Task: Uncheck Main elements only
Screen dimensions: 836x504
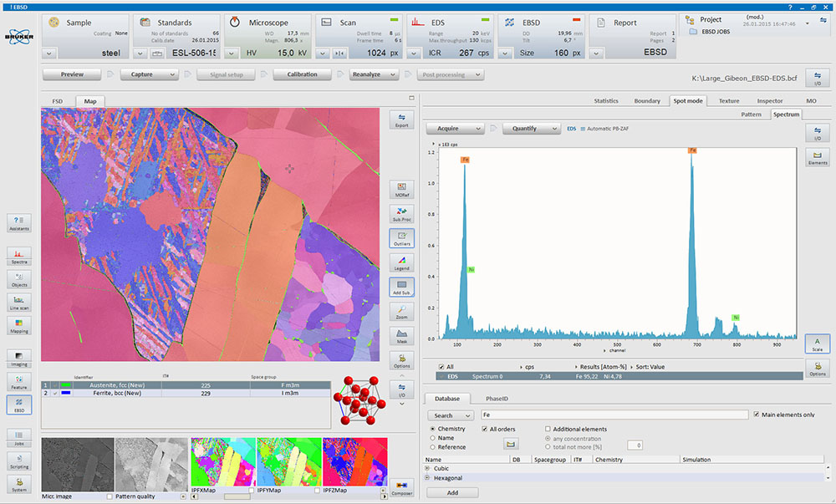Action: [755, 414]
